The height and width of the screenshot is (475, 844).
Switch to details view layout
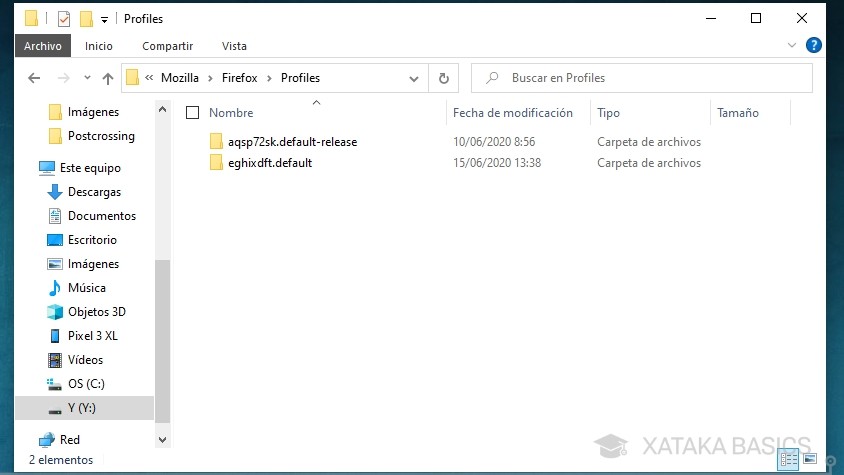(x=789, y=459)
